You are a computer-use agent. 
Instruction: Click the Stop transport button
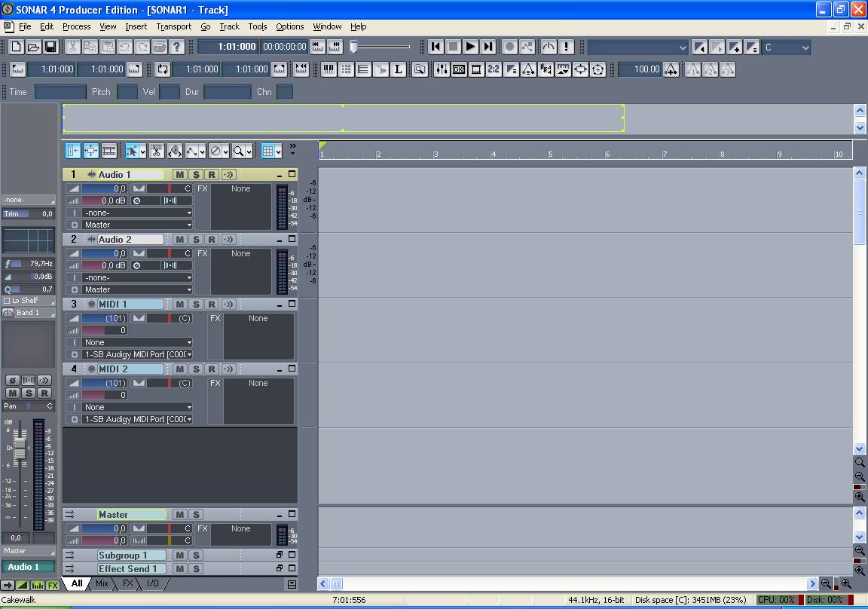453,47
